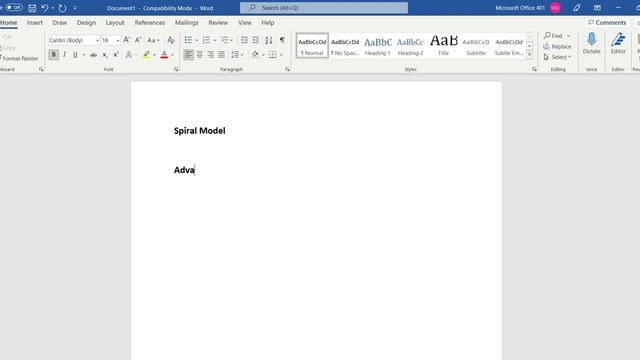Open the font name dropdown
The image size is (640, 360).
click(x=97, y=40)
